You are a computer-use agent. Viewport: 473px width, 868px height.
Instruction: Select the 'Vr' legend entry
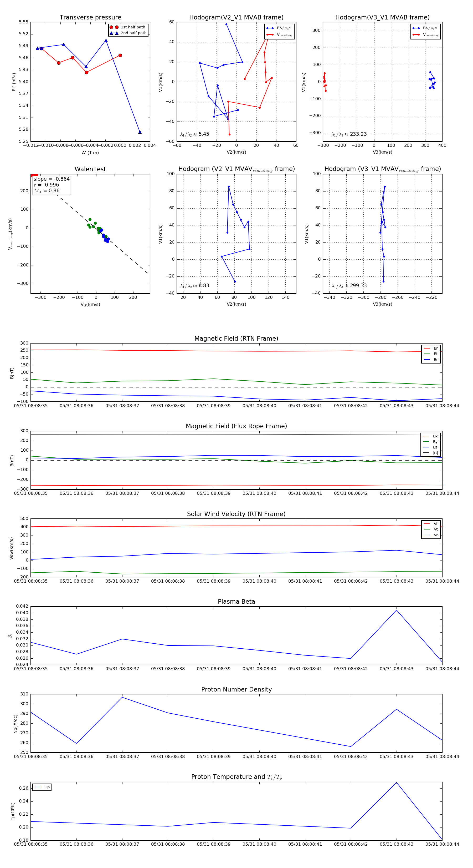tap(431, 524)
